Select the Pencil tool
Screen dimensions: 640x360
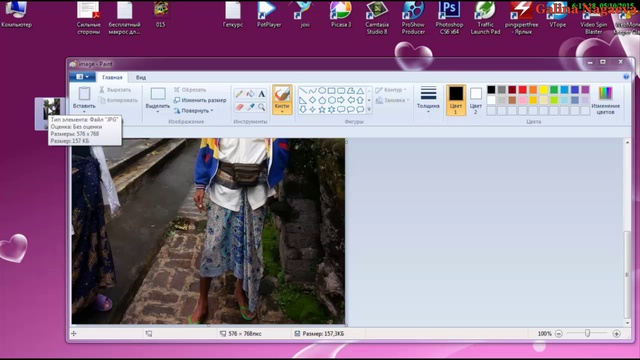tap(239, 94)
